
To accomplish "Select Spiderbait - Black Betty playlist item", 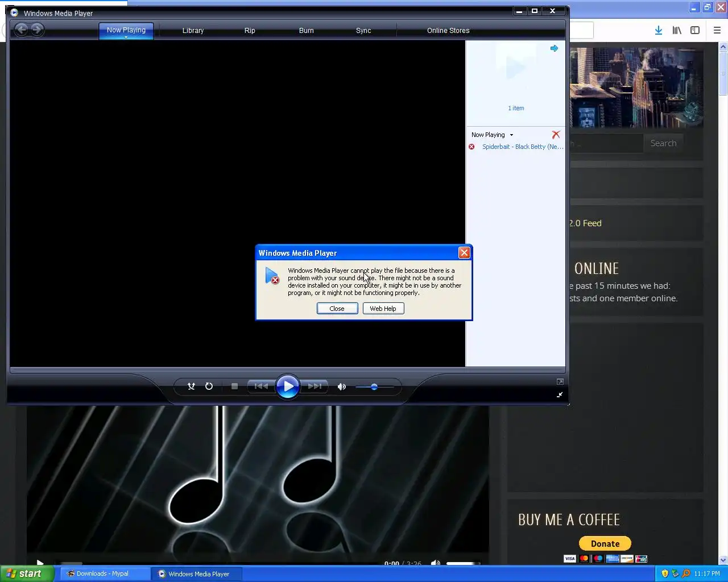I will [523, 147].
